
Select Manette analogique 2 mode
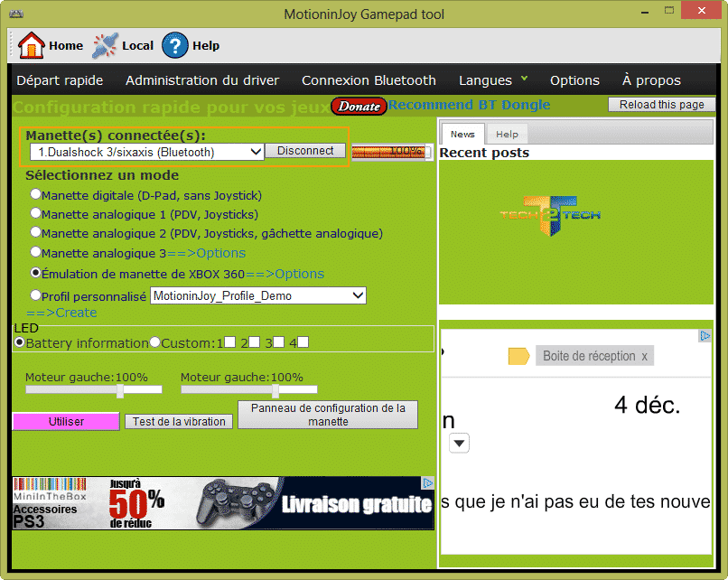coord(35,231)
